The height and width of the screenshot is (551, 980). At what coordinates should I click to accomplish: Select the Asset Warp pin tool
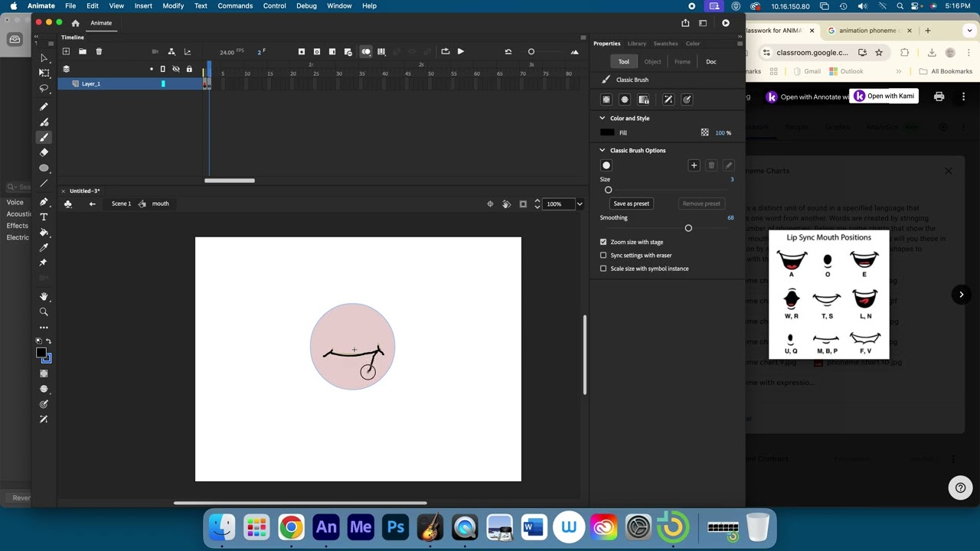point(44,262)
